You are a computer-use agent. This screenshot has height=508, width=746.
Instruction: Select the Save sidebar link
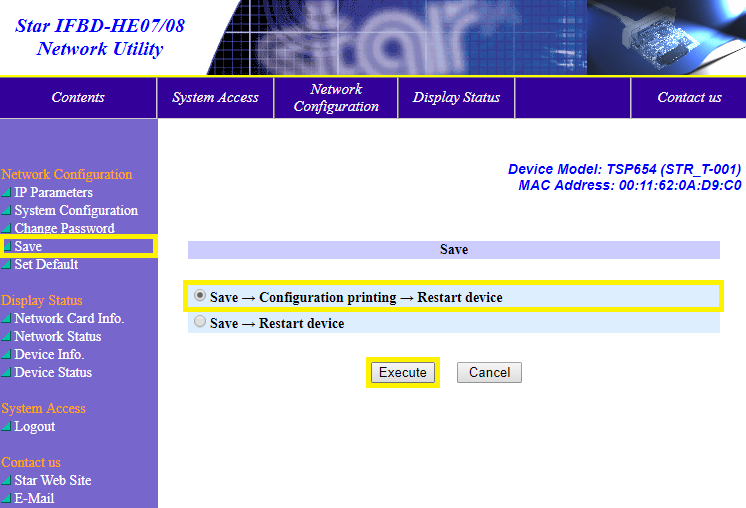click(x=28, y=246)
